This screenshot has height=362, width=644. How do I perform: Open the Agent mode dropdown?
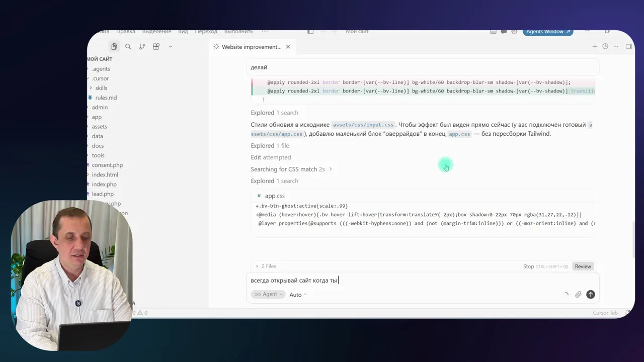point(268,295)
